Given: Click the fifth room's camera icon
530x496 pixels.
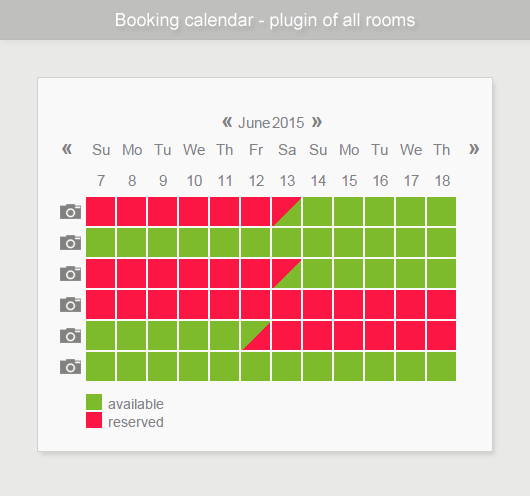Looking at the screenshot, I should click(x=70, y=335).
